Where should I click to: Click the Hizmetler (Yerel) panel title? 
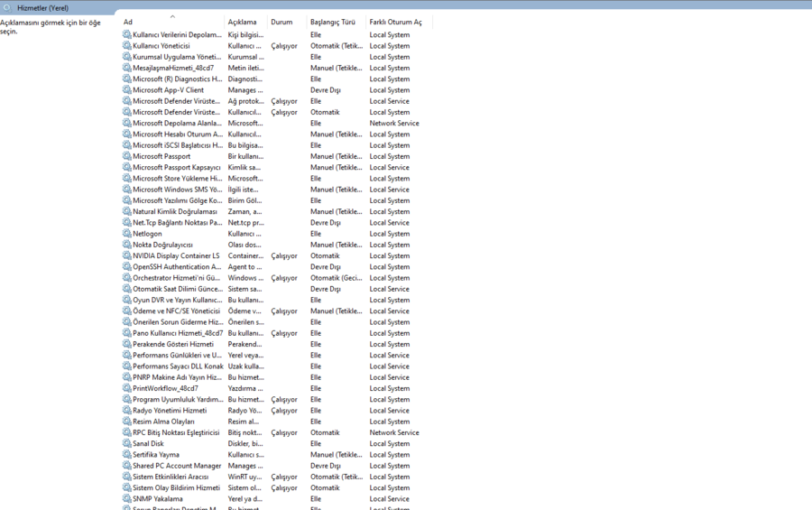(x=42, y=8)
